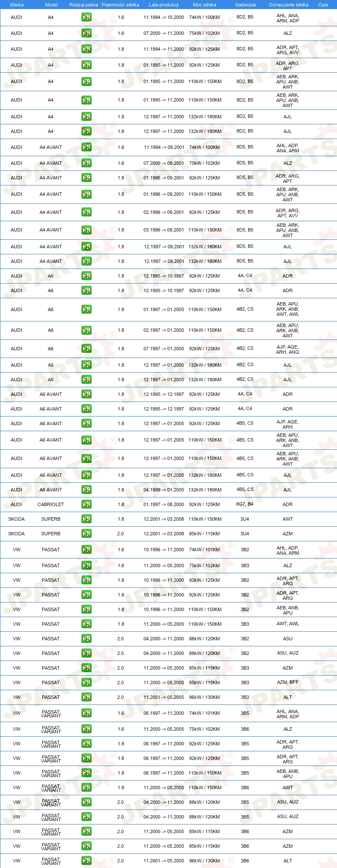Click the Rodzaj paliwa column header
Viewport: 337px width, 868px height.
click(x=84, y=5)
